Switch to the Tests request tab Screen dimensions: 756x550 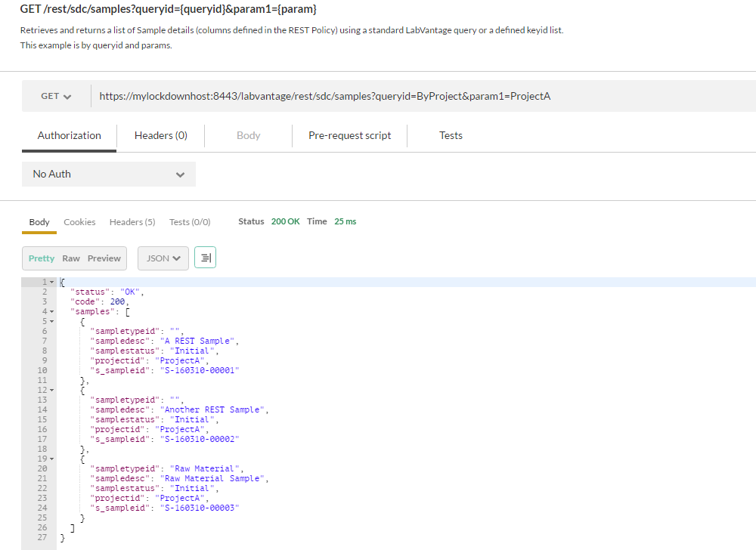click(451, 136)
